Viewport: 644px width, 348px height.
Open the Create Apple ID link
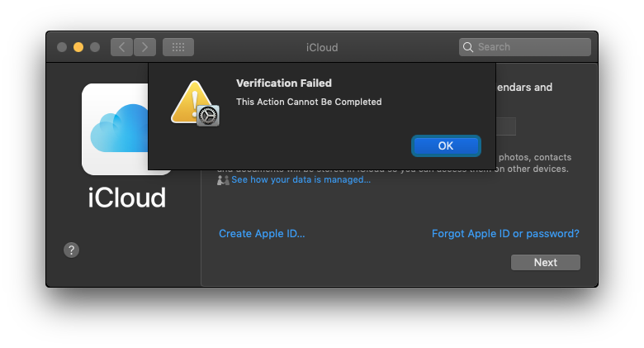tap(262, 234)
